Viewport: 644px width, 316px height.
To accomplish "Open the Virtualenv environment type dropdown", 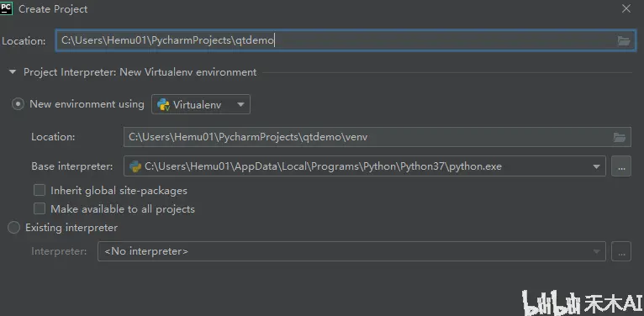I will (201, 105).
